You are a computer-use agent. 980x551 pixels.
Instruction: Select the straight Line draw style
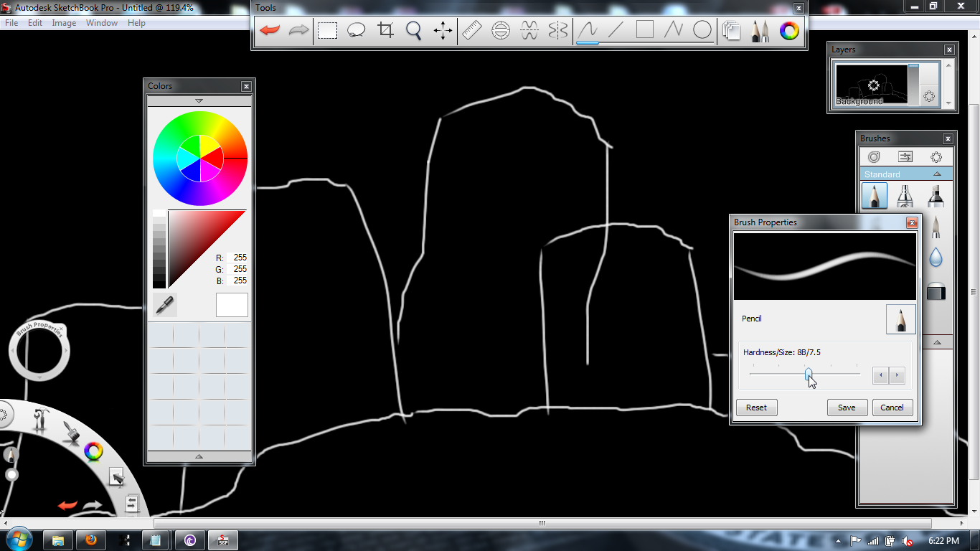point(616,30)
